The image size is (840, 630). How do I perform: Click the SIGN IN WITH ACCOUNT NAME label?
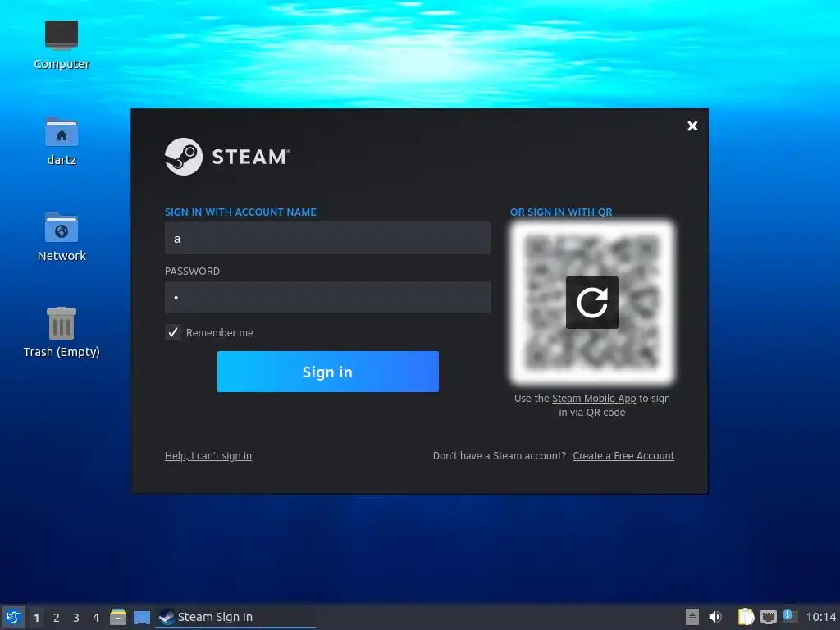pyautogui.click(x=240, y=212)
